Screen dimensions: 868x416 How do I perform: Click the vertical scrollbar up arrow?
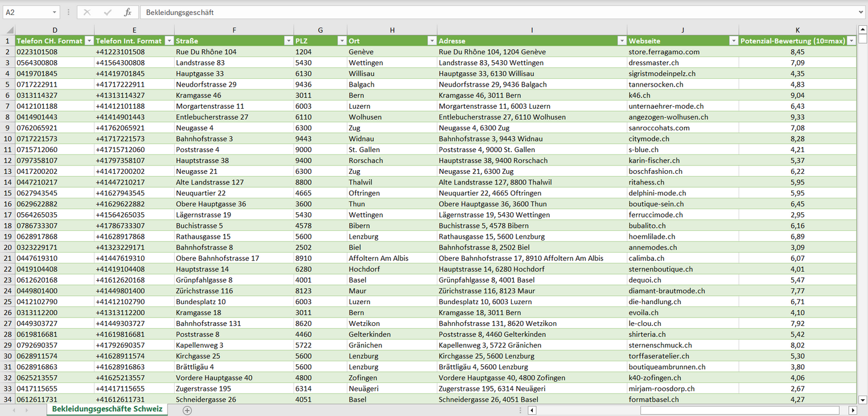[x=863, y=30]
